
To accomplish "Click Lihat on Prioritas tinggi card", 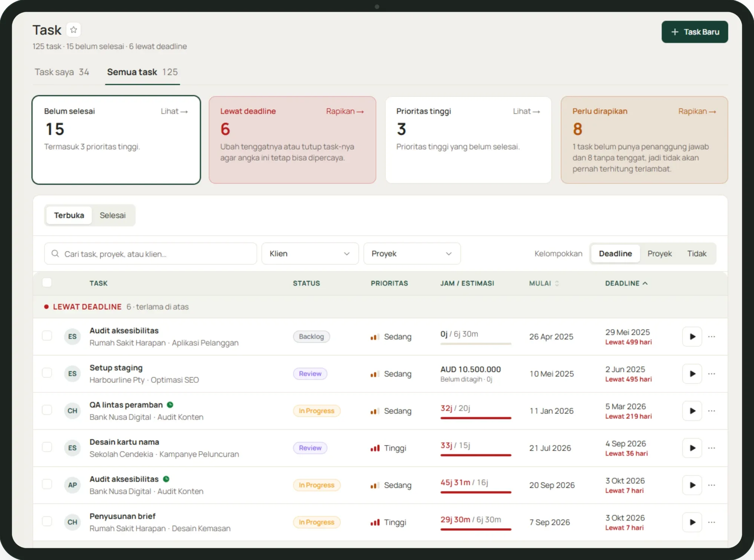I will click(526, 111).
